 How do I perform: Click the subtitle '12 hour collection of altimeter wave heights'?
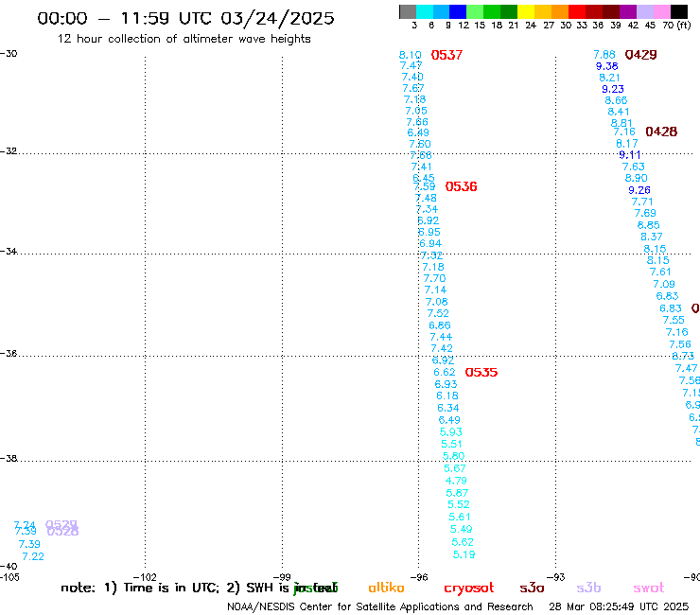coord(184,39)
